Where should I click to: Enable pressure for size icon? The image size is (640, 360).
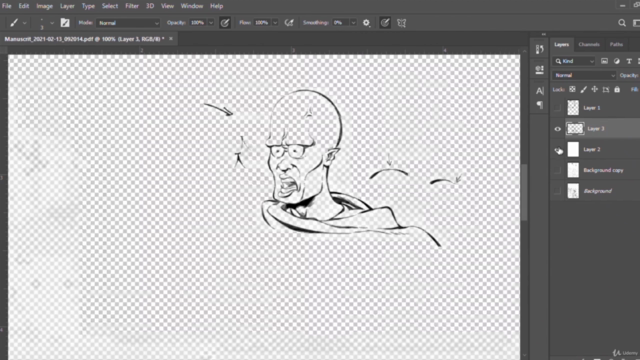coord(384,23)
